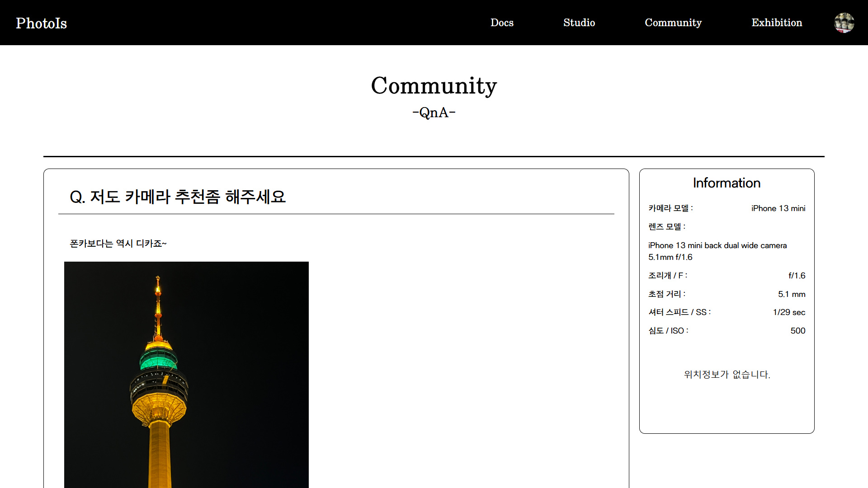The image size is (868, 488).
Task: Click the 5.1 mm focal length value
Action: [791, 294]
